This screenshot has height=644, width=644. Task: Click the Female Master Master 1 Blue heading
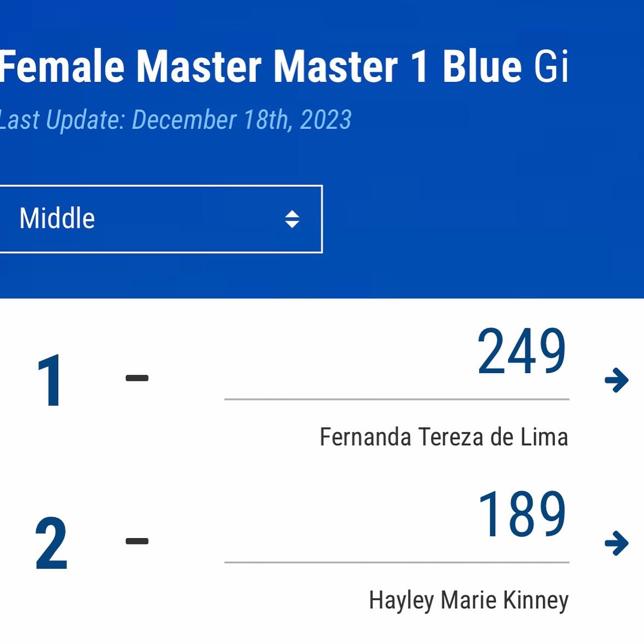point(261,67)
